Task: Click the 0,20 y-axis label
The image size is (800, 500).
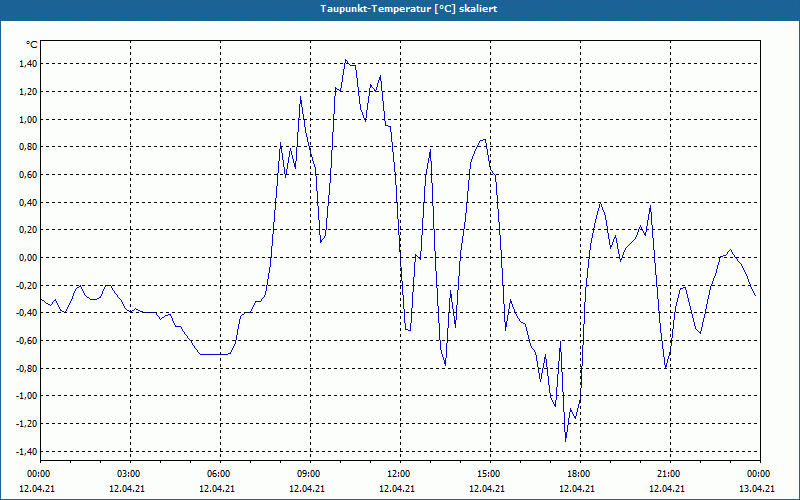Action: [28, 230]
